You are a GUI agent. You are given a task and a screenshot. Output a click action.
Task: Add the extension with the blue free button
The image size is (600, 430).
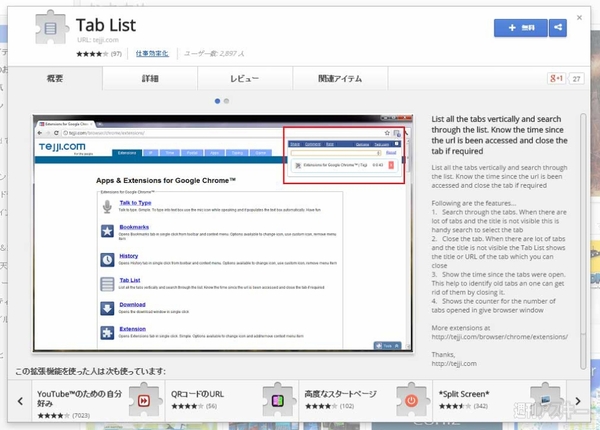(520, 28)
